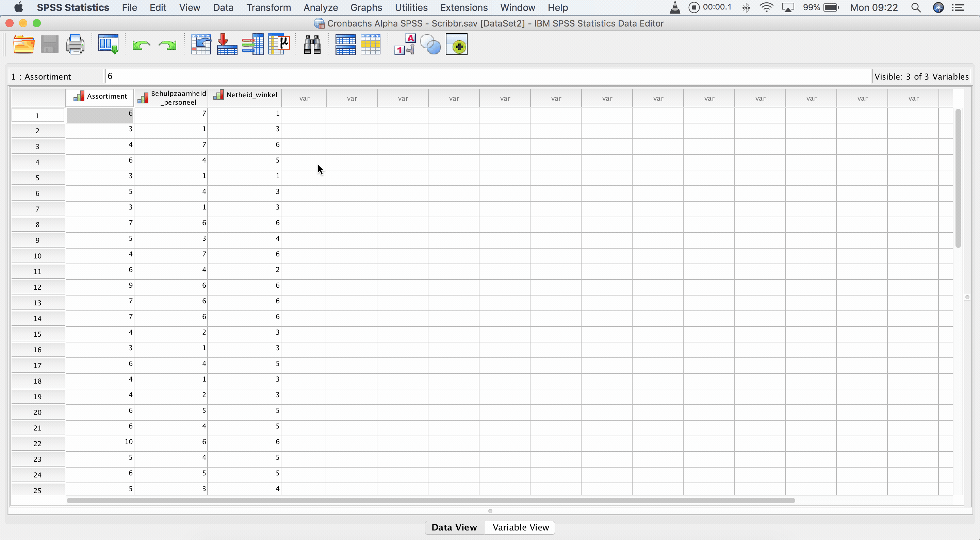
Task: Toggle the Value labels icon
Action: (x=405, y=45)
